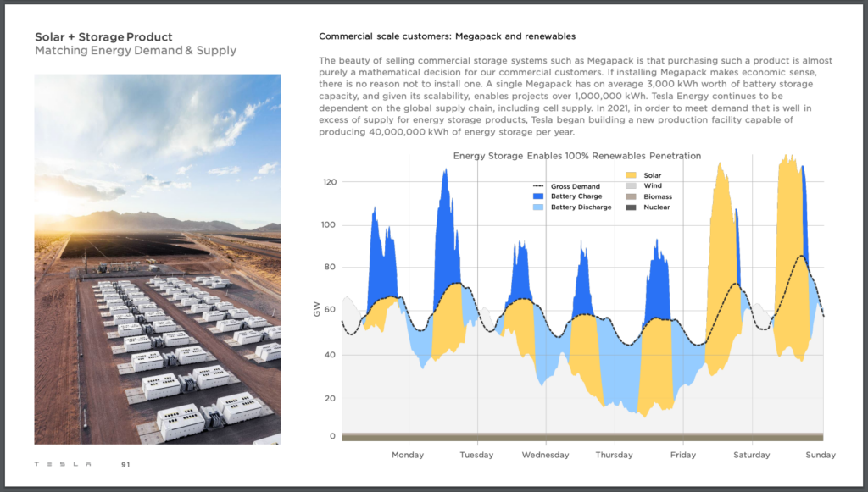
Task: Click the Biomass tan legend swatch
Action: click(631, 196)
